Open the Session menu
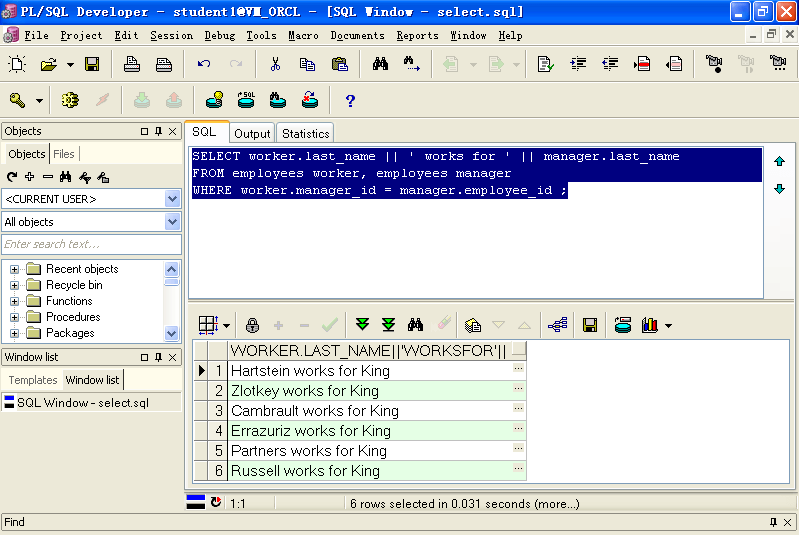 pyautogui.click(x=171, y=36)
